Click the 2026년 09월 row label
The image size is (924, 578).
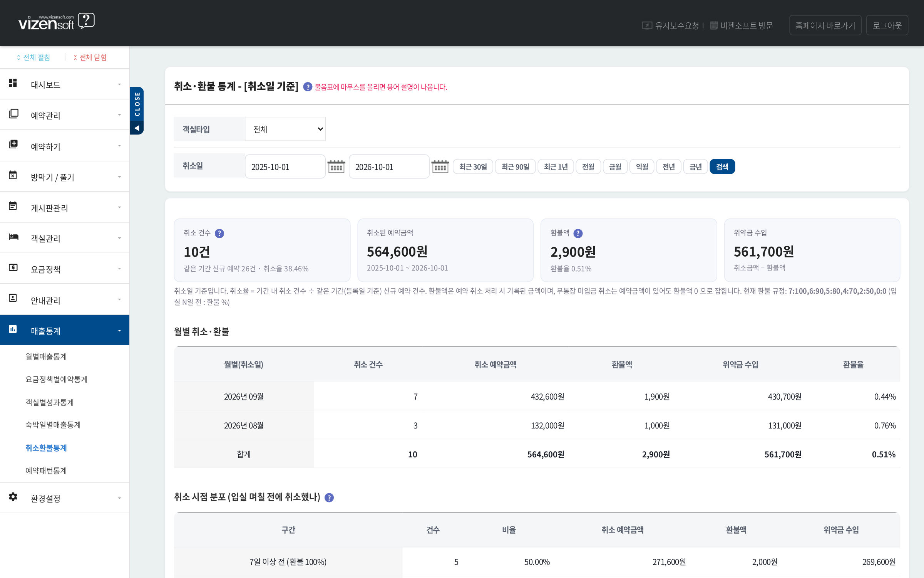point(244,397)
